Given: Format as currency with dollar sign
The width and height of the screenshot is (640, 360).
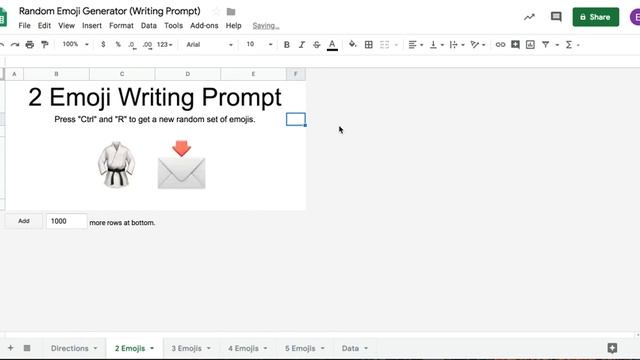Looking at the screenshot, I should tap(103, 44).
